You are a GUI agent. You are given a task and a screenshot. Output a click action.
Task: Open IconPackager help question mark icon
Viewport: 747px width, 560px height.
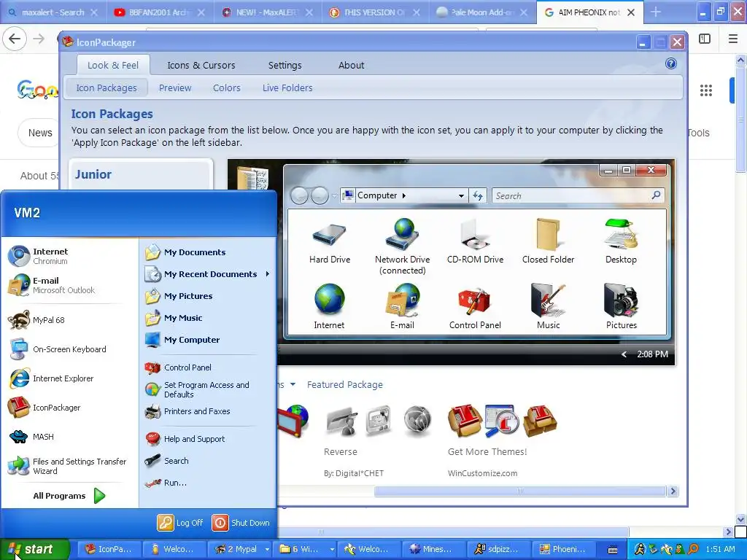[x=671, y=64]
